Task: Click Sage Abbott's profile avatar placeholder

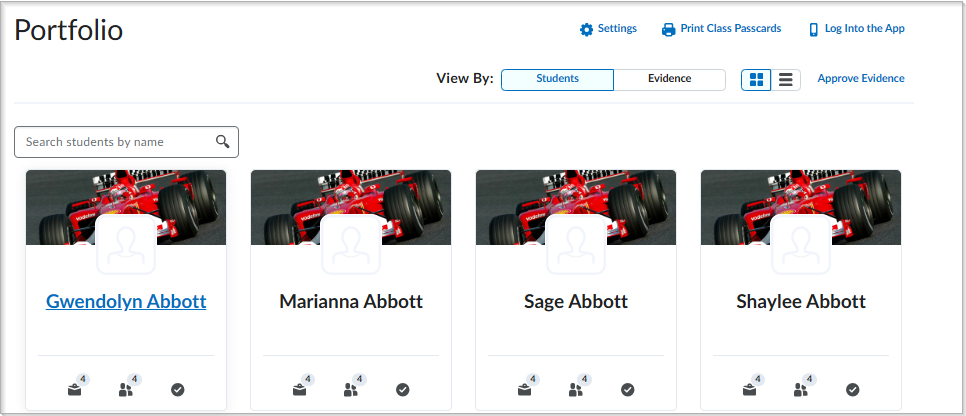Action: pos(576,245)
